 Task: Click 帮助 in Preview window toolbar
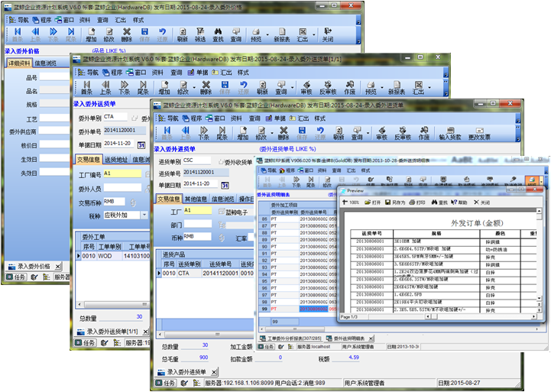[459, 202]
